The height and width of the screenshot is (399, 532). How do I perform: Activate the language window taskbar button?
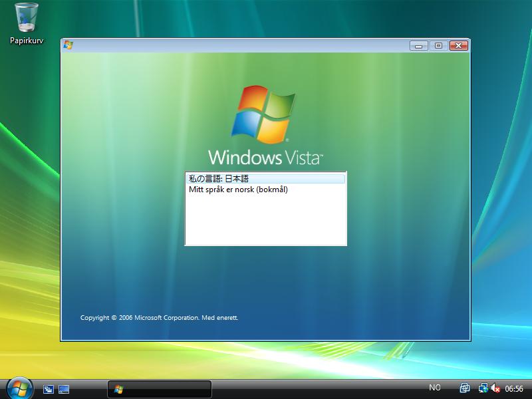tap(160, 389)
